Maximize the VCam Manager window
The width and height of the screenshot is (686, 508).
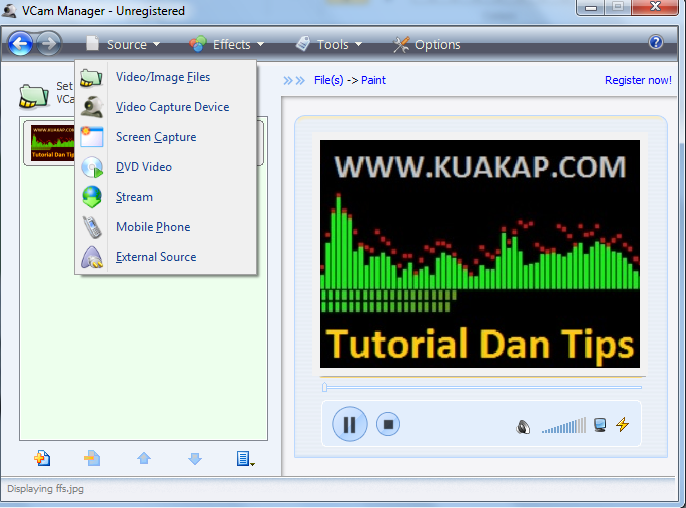(618, 7)
